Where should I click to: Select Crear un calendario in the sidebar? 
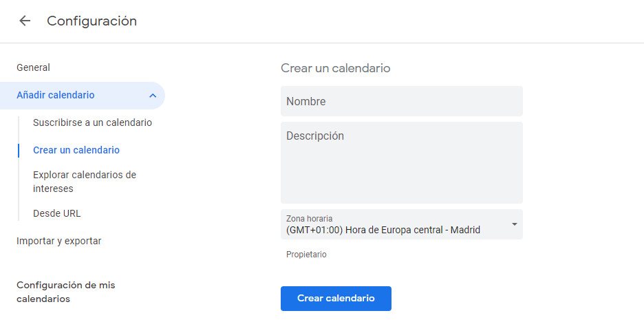tap(76, 150)
